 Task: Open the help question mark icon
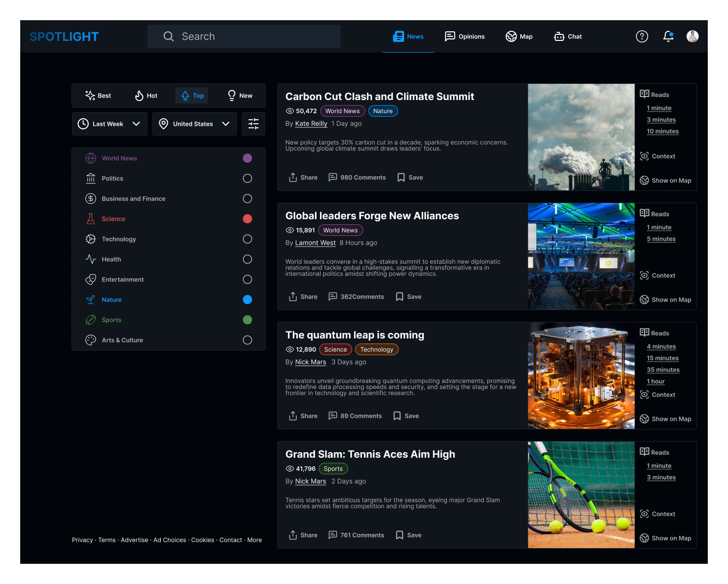[642, 36]
